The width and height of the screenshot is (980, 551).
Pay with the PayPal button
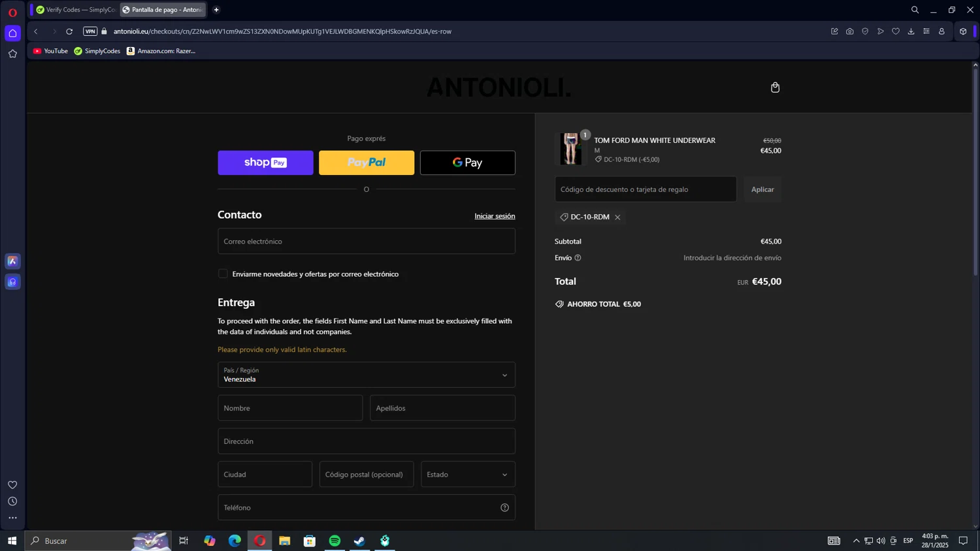pyautogui.click(x=367, y=163)
